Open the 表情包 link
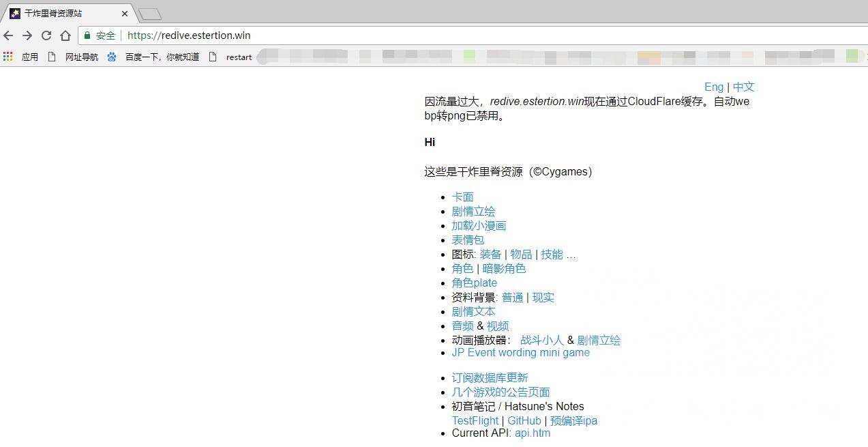 [x=468, y=240]
